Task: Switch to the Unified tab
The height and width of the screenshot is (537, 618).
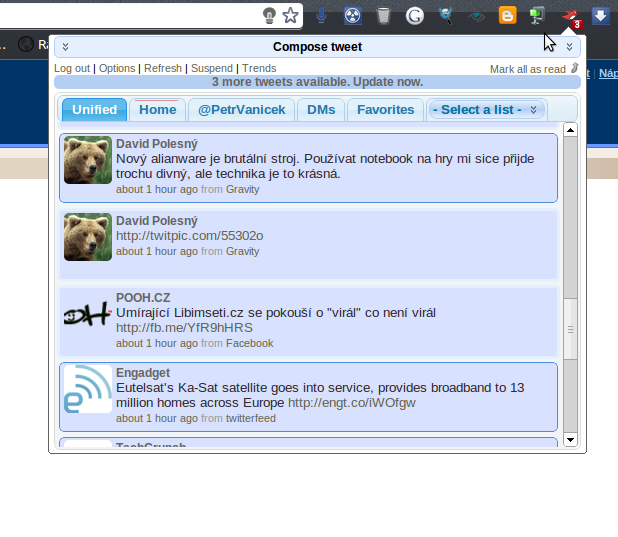Action: [x=95, y=110]
